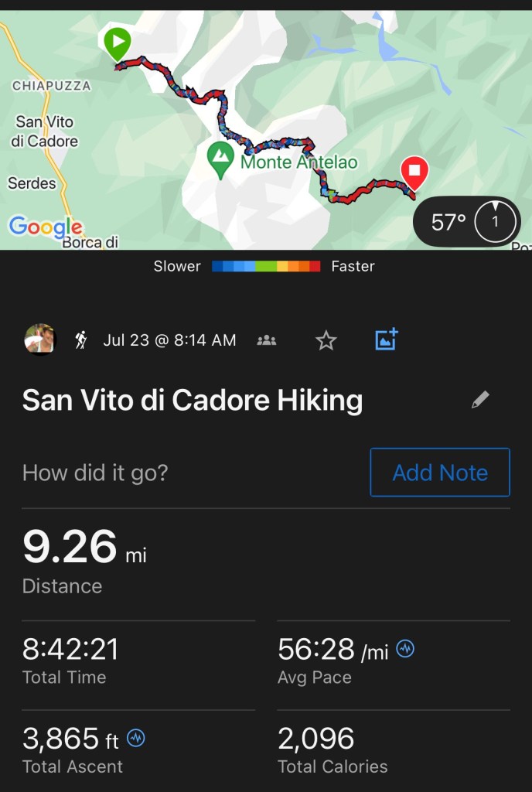Image resolution: width=532 pixels, height=792 pixels.
Task: Tap the San Vito di Cadore Hiking title
Action: (192, 401)
